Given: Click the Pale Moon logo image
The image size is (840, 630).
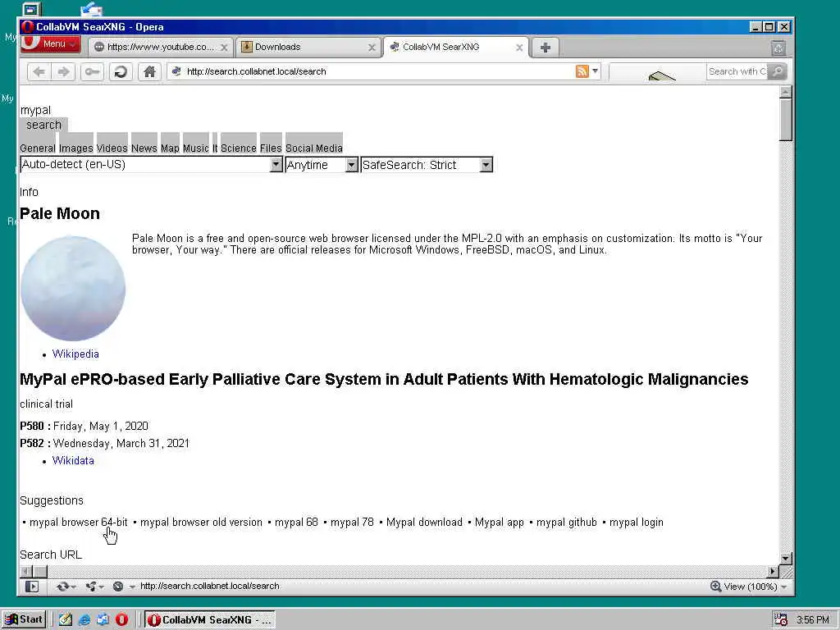Looking at the screenshot, I should coord(73,288).
